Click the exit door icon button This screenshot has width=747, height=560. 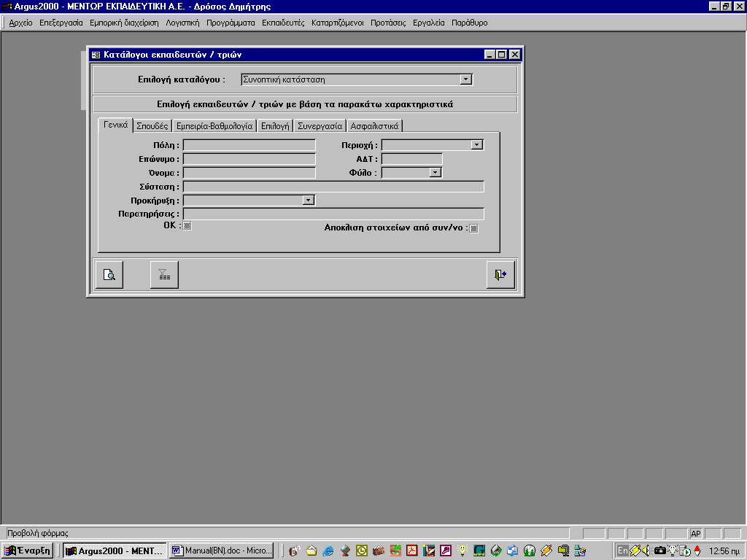(500, 275)
